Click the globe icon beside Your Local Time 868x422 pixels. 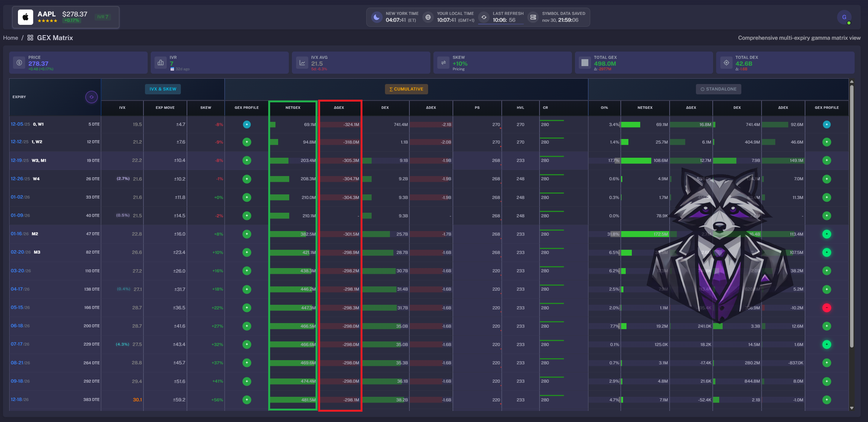click(428, 17)
